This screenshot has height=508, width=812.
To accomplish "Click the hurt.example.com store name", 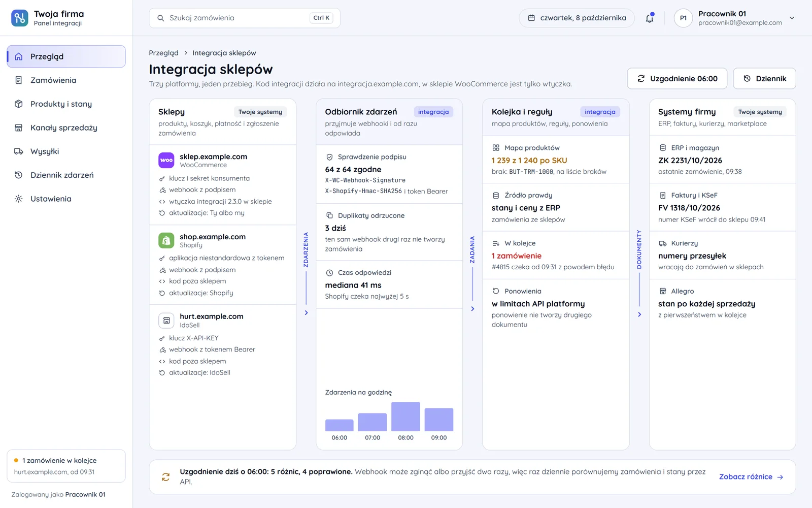I will point(212,316).
